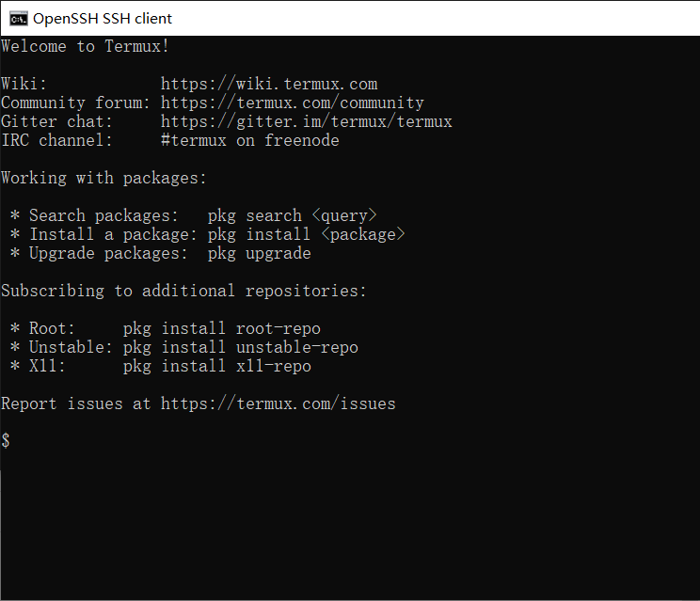Click the 'pkg install <package>' command text
The height and width of the screenshot is (601, 700).
pos(307,234)
